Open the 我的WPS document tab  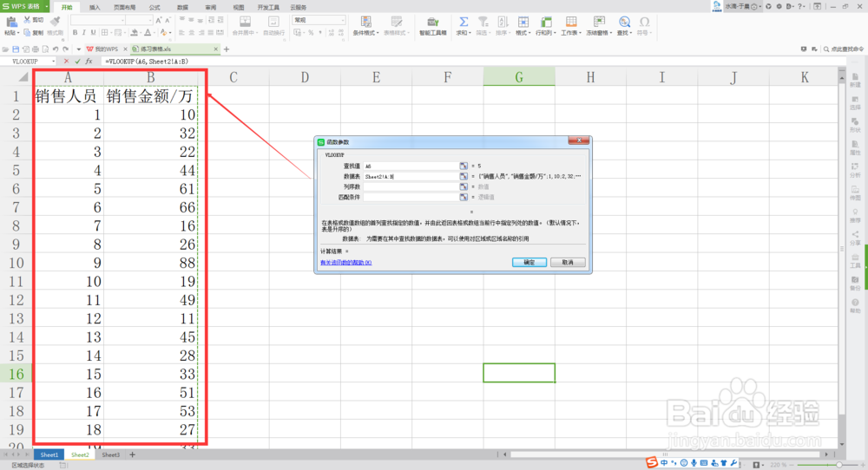[106, 49]
